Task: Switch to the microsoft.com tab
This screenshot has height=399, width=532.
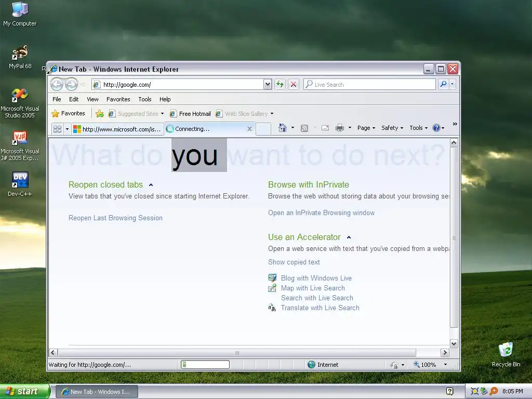Action: [x=117, y=129]
